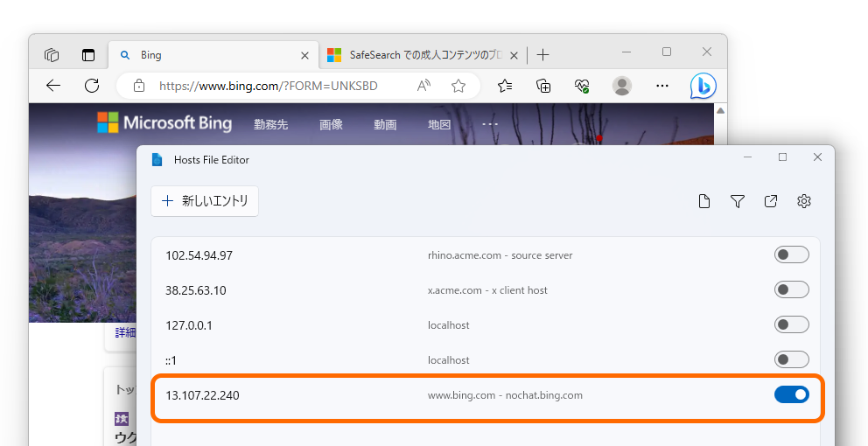
Task: Open Bing Chat sidebar button
Action: point(703,86)
